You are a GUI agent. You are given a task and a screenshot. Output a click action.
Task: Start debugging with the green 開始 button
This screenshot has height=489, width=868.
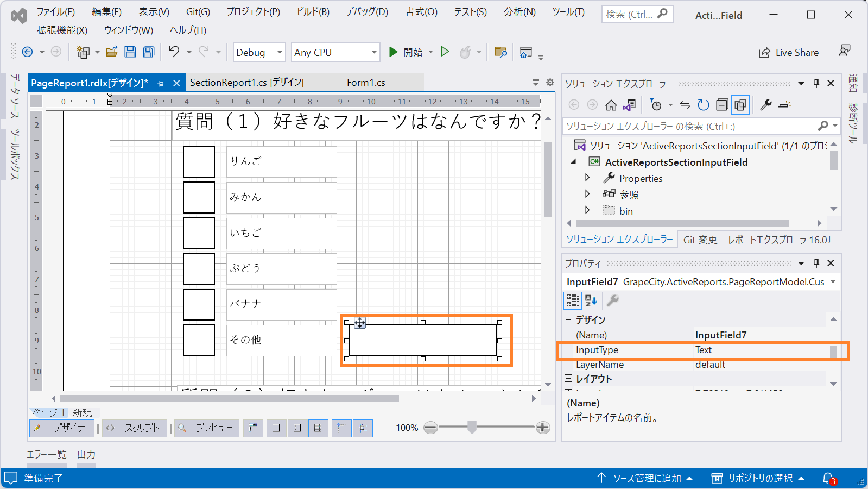point(406,52)
